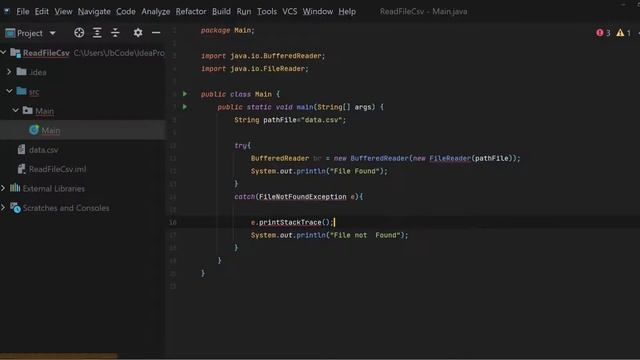The width and height of the screenshot is (640, 360).
Task: Open the Build menu
Action: coord(221,11)
